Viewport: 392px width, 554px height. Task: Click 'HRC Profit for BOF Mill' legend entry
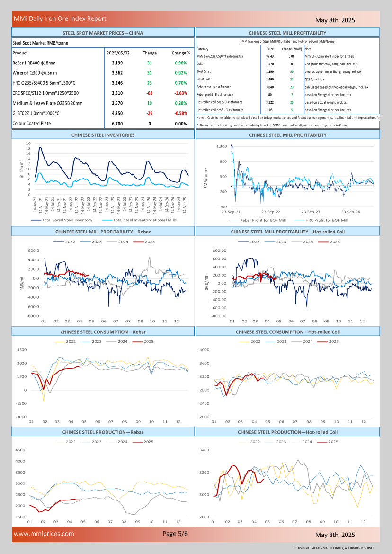tap(321, 220)
